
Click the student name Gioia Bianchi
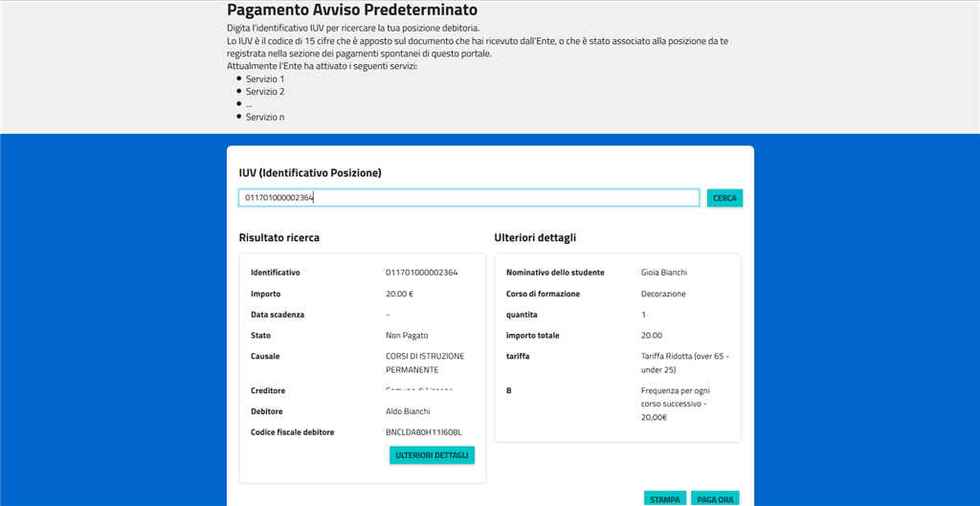664,273
